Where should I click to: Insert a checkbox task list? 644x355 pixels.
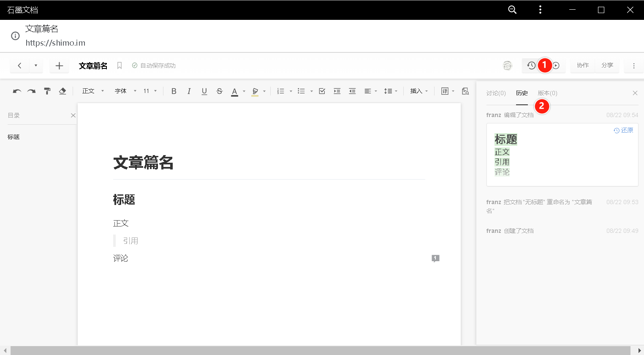click(x=322, y=91)
